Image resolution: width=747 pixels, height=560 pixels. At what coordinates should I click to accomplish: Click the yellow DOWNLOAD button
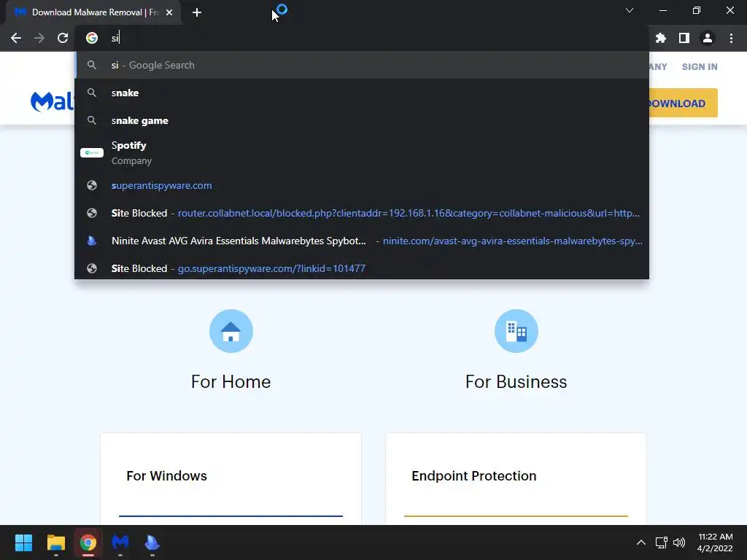point(683,103)
